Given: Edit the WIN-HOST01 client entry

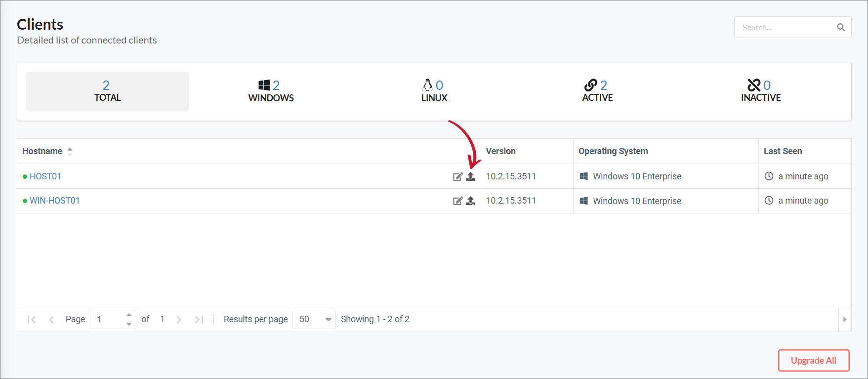Looking at the screenshot, I should pyautogui.click(x=458, y=201).
